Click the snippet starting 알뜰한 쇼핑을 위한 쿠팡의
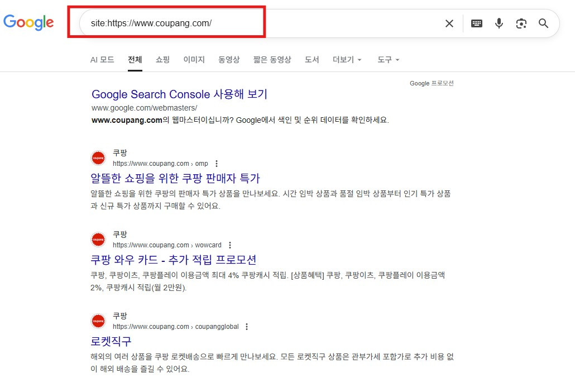The height and width of the screenshot is (392, 575). [271, 199]
